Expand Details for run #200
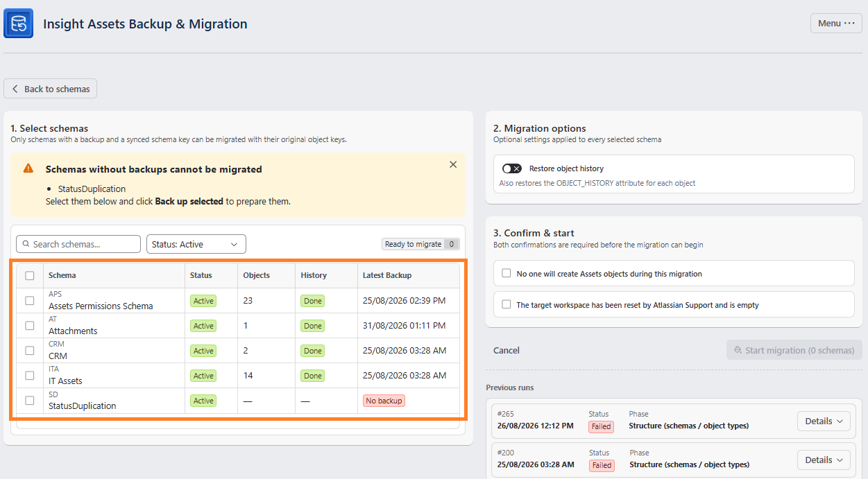This screenshot has width=868, height=479. [x=824, y=460]
